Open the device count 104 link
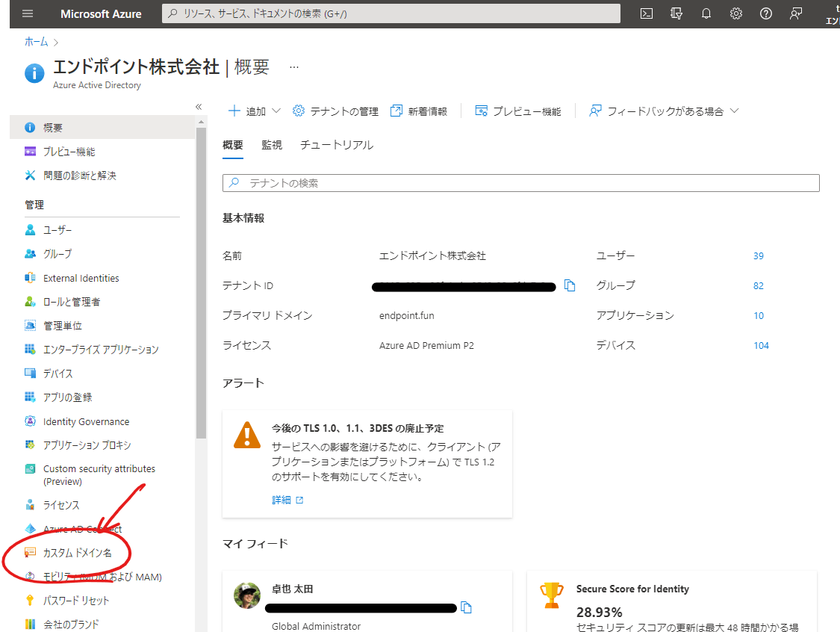The image size is (840, 632). pyautogui.click(x=761, y=346)
